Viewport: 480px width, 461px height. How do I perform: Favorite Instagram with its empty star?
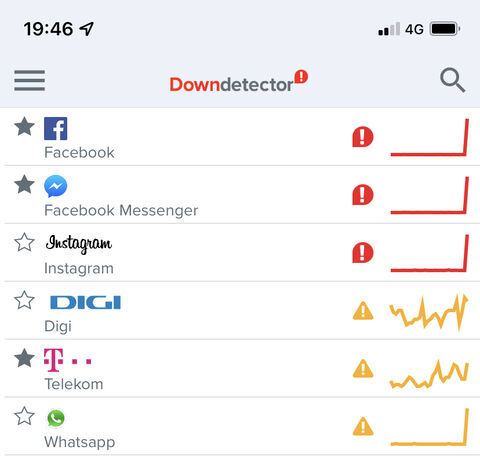click(x=24, y=242)
